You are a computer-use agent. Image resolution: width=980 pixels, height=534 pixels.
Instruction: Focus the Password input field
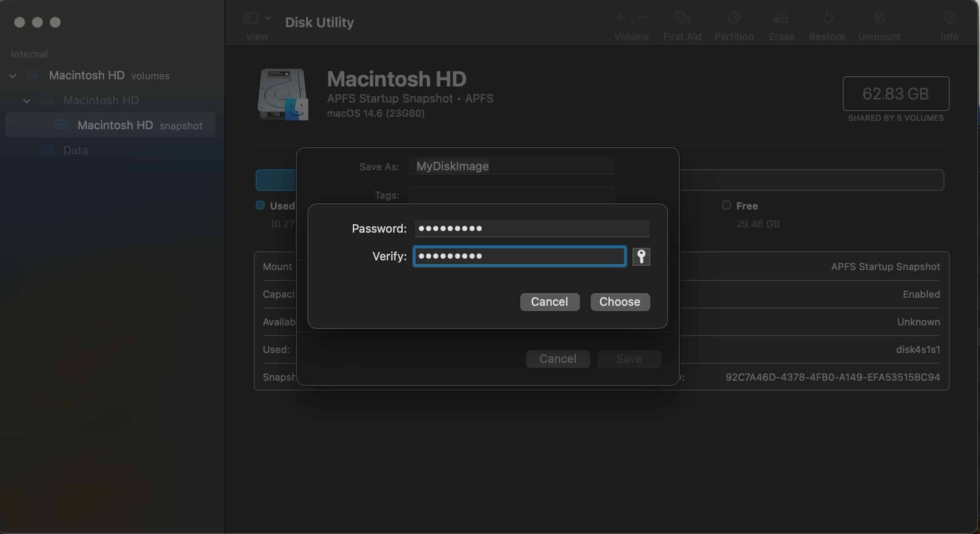point(532,228)
